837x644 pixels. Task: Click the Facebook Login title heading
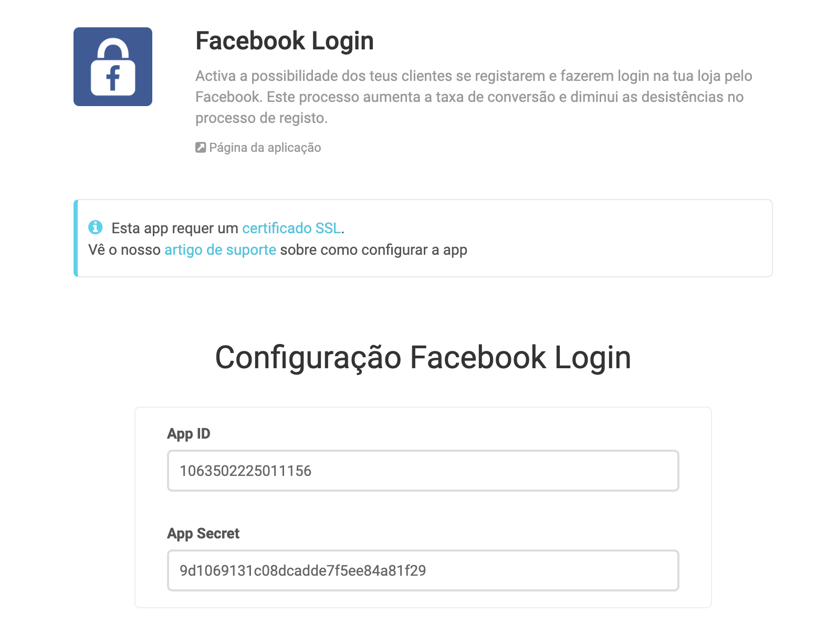point(284,41)
